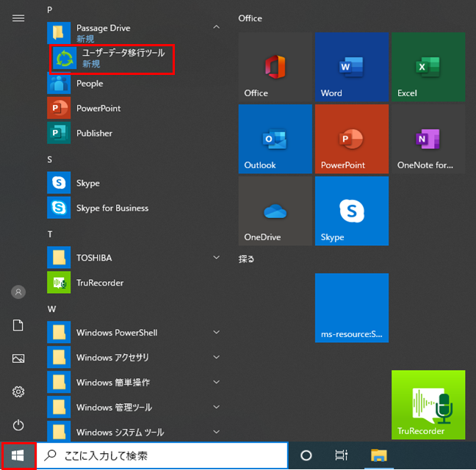Viewport: 476px width, 470px height.
Task: Expand the Windows システム ツール folder
Action: (217, 432)
